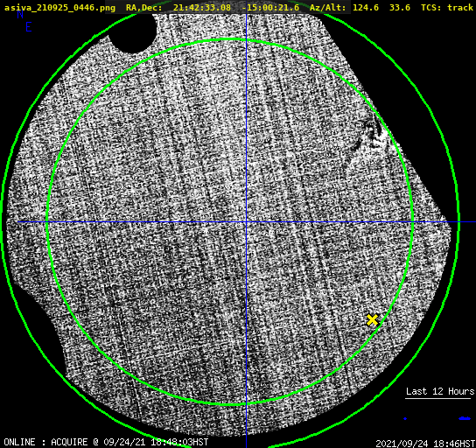Click the blue N north compass label
Image resolution: width=476 pixels, height=448 pixels.
20,14
